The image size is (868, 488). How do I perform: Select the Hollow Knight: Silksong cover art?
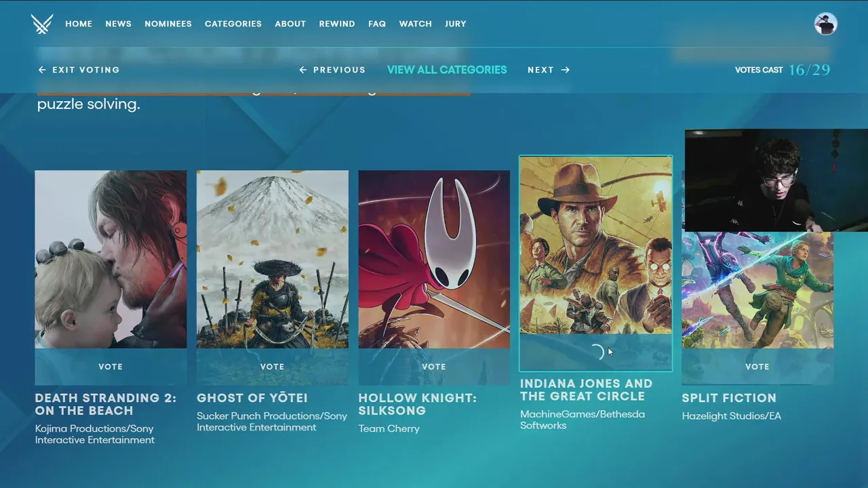click(x=434, y=260)
